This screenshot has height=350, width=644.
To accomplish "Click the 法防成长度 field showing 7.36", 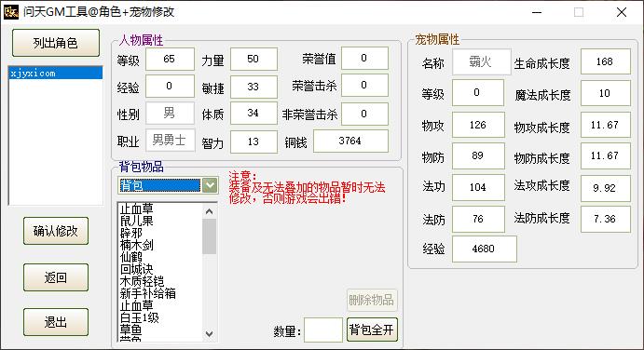I will (x=606, y=219).
